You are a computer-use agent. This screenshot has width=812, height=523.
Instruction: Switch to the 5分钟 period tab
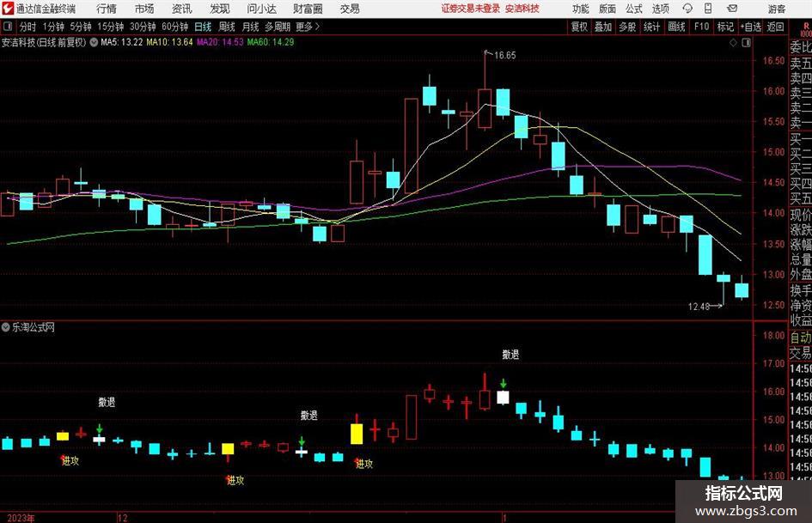pos(81,27)
